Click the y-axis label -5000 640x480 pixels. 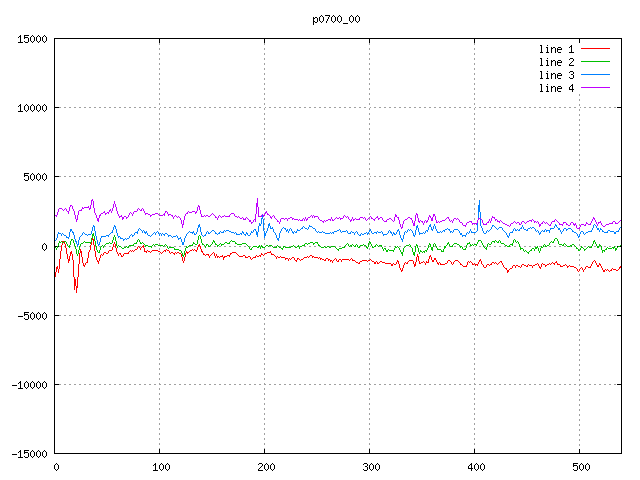click(x=32, y=316)
